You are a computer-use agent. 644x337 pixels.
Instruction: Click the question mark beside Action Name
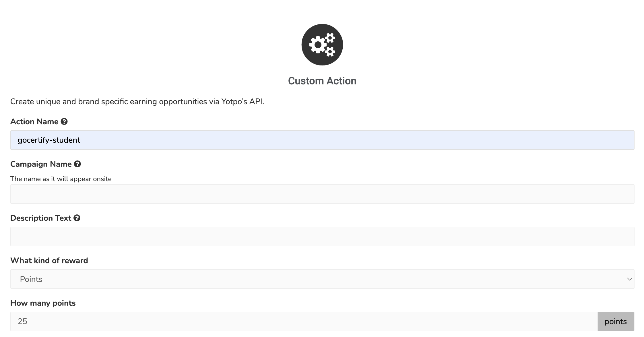coord(64,121)
